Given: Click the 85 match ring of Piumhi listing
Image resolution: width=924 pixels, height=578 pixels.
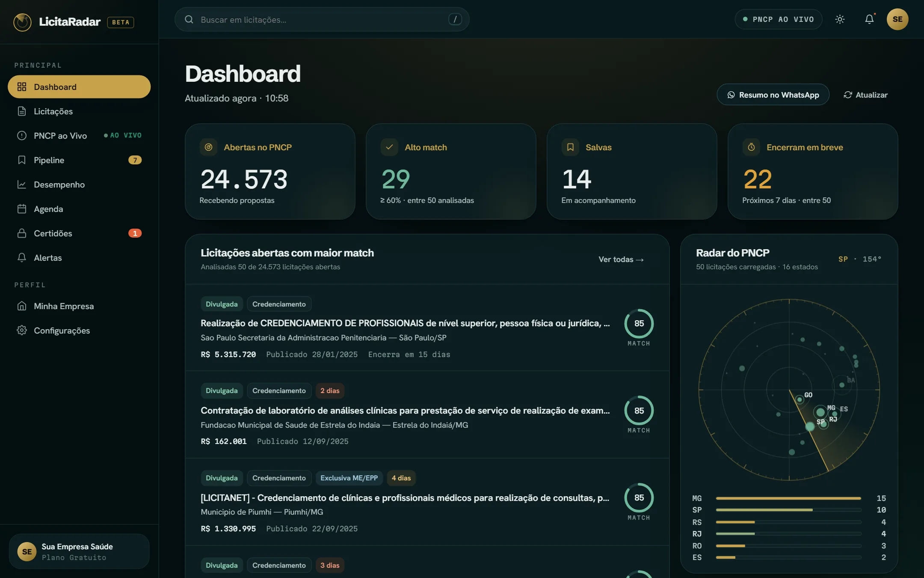Looking at the screenshot, I should [x=639, y=498].
